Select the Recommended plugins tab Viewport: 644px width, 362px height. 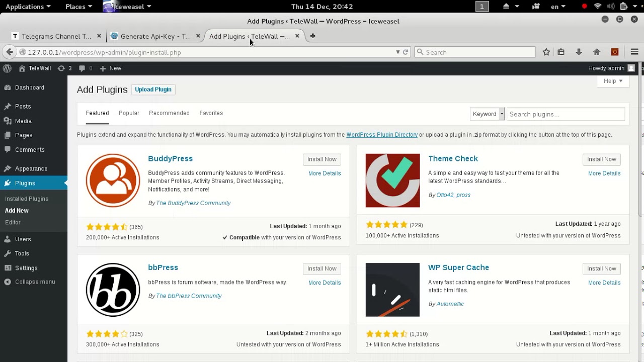(169, 113)
